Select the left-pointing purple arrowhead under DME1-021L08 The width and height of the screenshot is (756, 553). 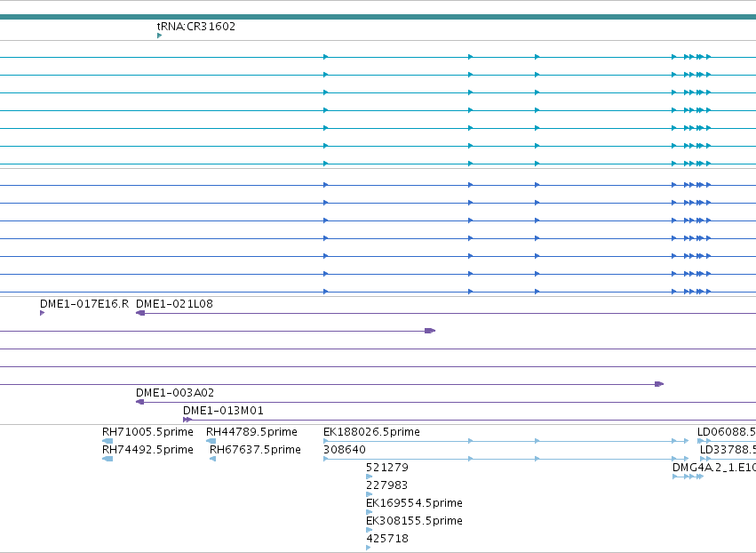pyautogui.click(x=140, y=313)
